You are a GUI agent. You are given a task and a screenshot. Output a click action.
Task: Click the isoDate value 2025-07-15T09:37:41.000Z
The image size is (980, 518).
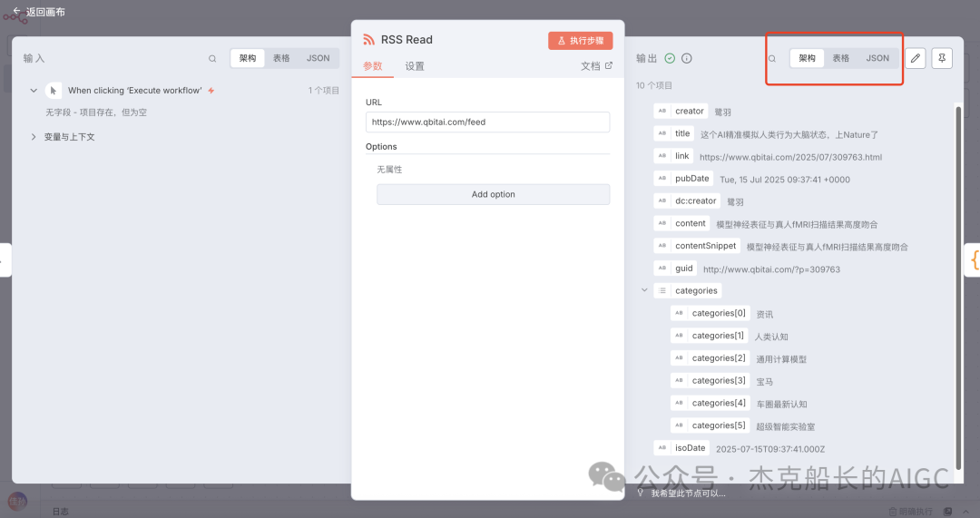coord(770,449)
